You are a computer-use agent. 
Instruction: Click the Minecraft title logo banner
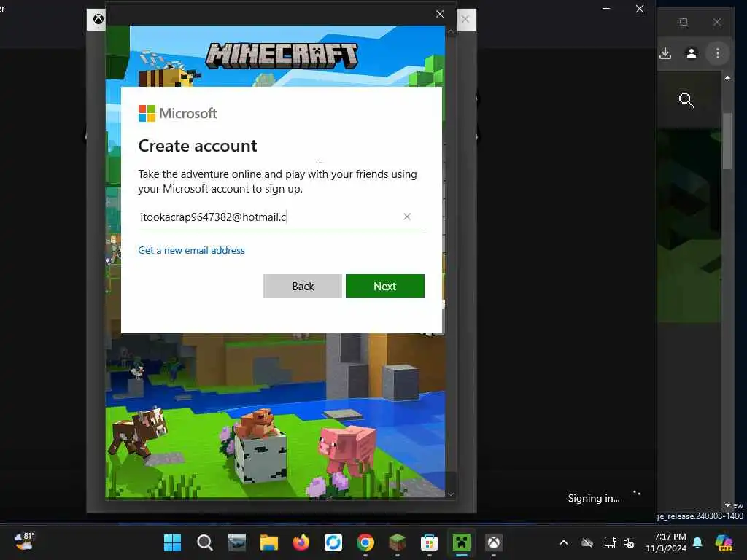[282, 55]
